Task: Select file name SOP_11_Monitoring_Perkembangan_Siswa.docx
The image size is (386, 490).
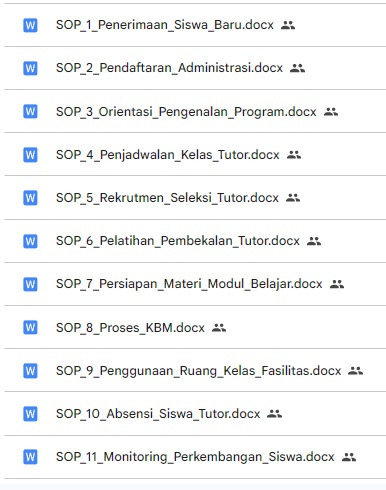Action: point(195,457)
